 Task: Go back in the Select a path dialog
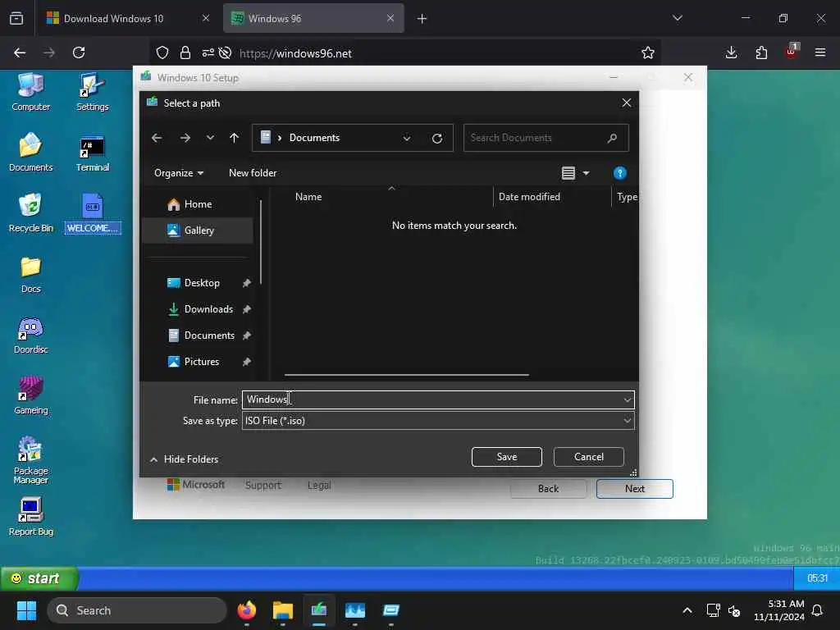click(157, 138)
